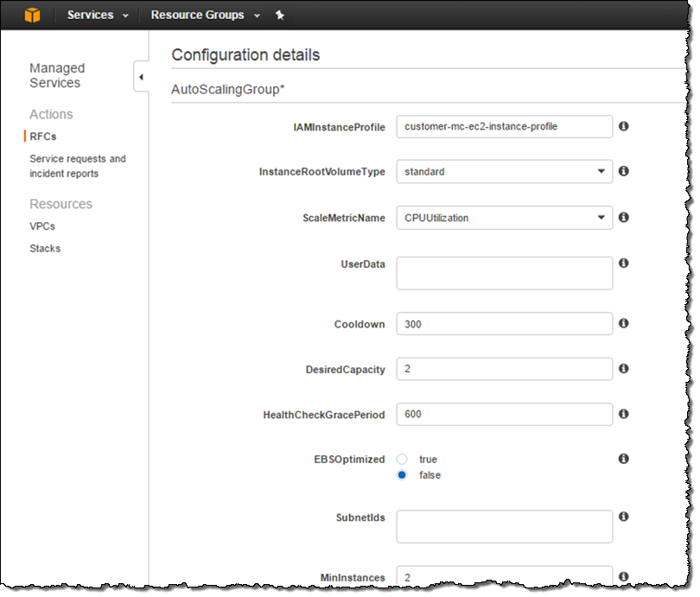Click the pin shortcut icon in top bar

[279, 16]
